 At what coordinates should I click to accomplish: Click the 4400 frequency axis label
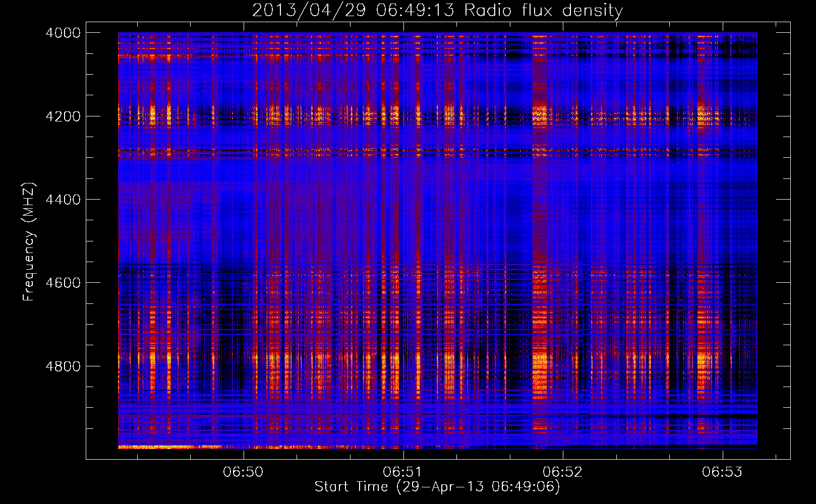click(63, 200)
